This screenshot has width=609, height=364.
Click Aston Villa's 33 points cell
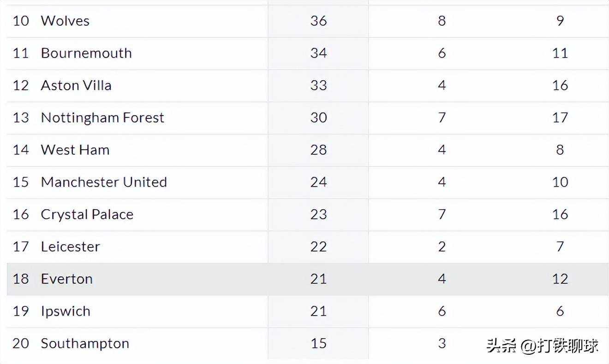(x=318, y=85)
